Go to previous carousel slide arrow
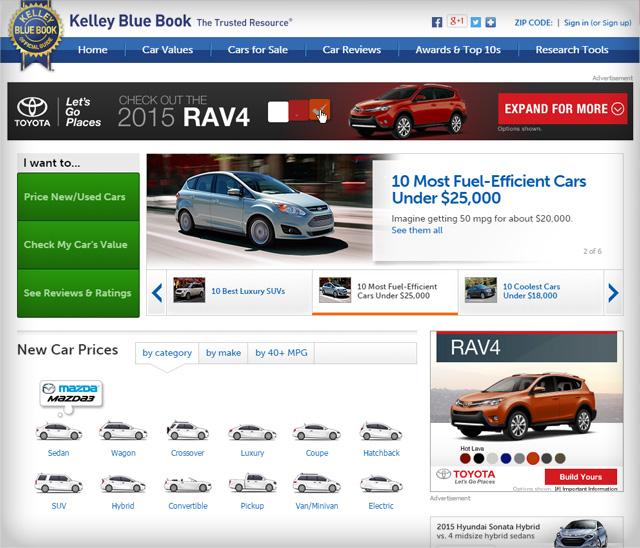 pos(157,292)
